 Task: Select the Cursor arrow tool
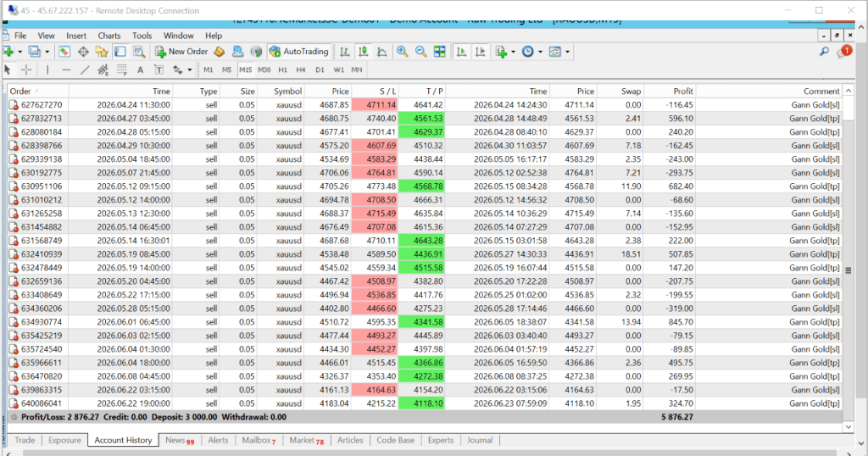click(x=8, y=70)
